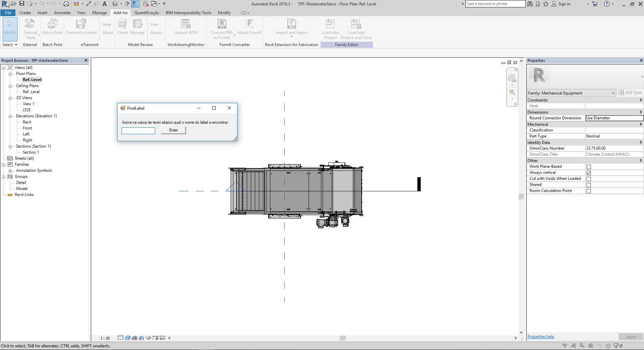Open the Quantificação ribbon tab

(146, 13)
